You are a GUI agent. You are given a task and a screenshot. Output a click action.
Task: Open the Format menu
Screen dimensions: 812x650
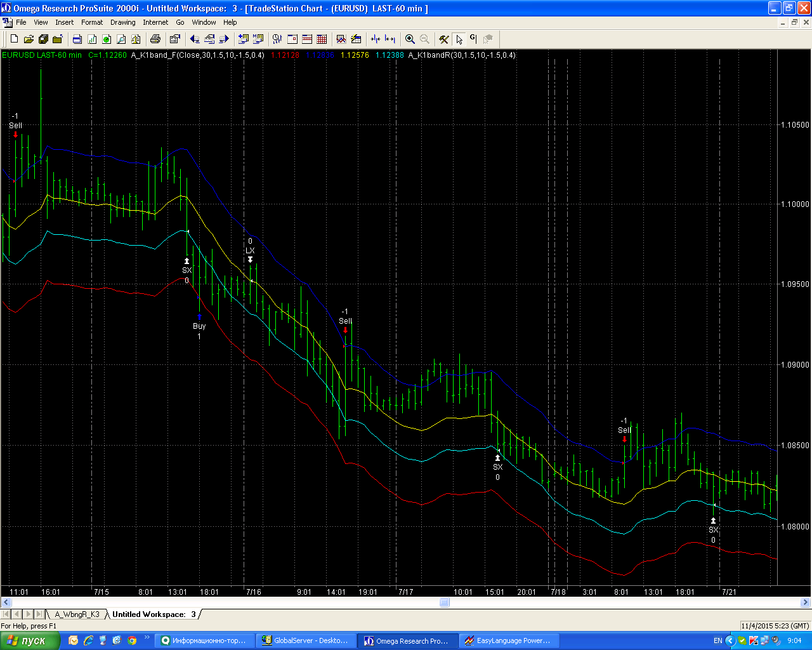pos(92,22)
